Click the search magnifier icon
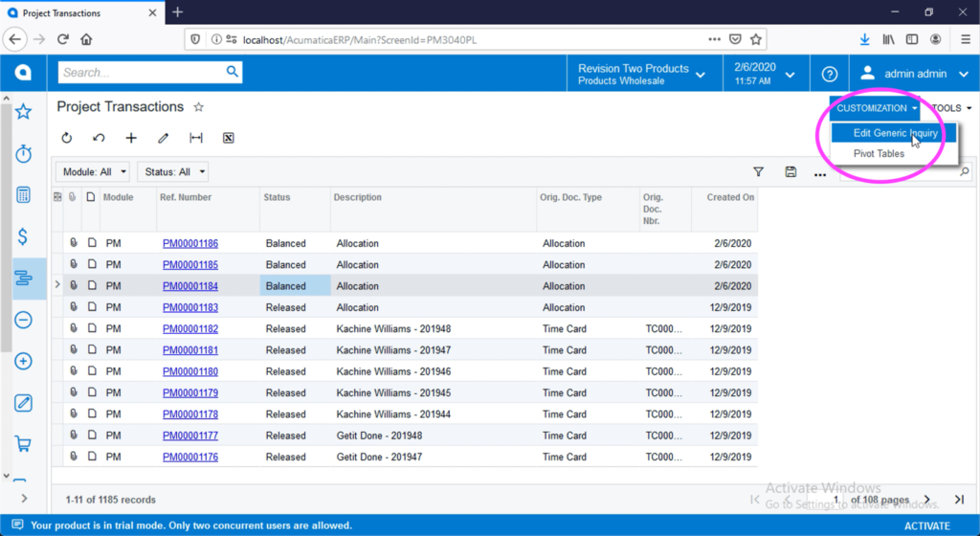 click(x=232, y=72)
